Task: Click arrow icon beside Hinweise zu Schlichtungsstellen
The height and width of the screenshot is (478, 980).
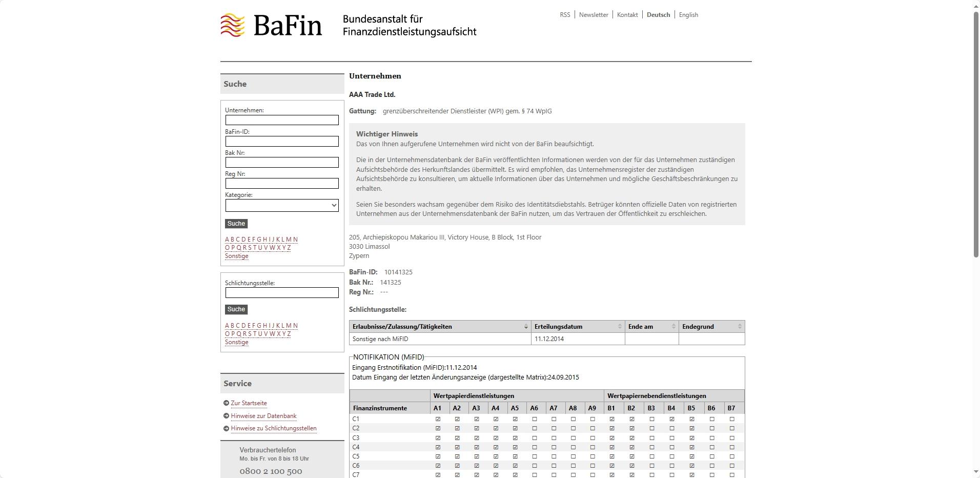Action: tap(226, 429)
